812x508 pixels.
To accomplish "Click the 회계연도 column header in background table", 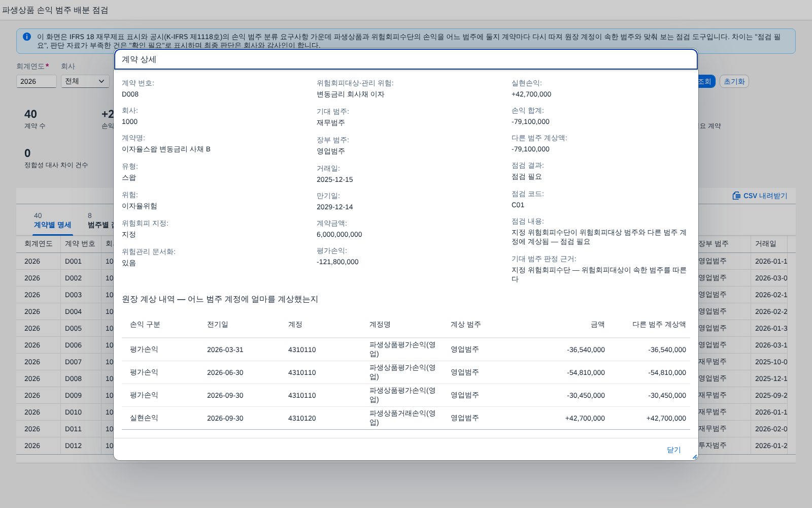I will click(x=39, y=244).
